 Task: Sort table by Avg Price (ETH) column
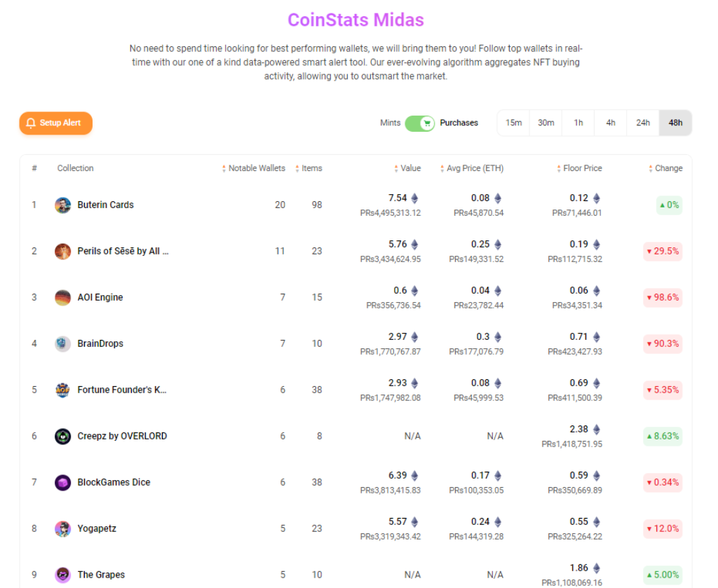[471, 168]
